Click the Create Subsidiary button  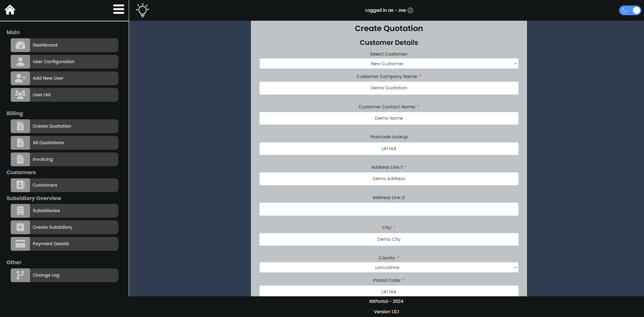(x=64, y=227)
